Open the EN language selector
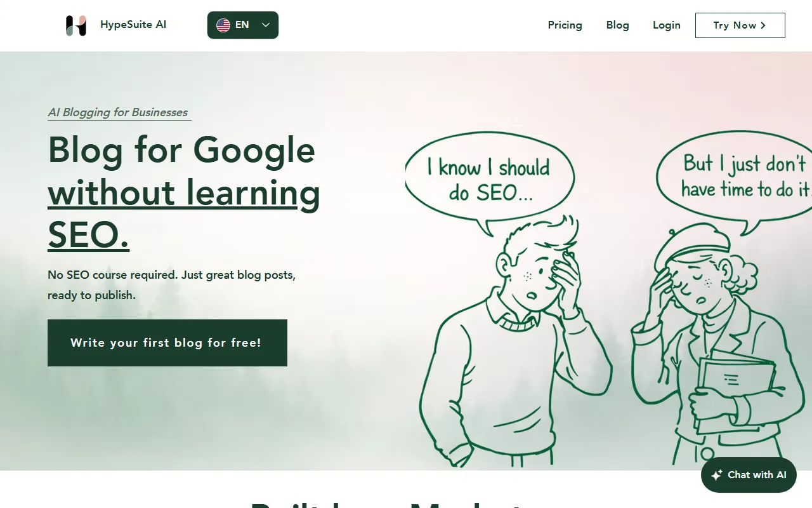 click(x=243, y=25)
